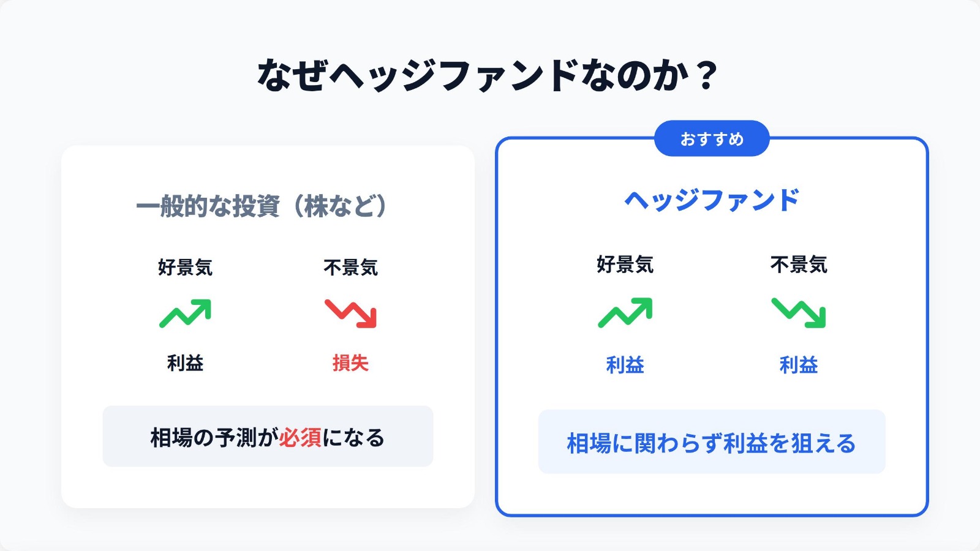The width and height of the screenshot is (980, 551).
Task: Click blue 利益 under the hedge fund 不景気
Action: (799, 365)
